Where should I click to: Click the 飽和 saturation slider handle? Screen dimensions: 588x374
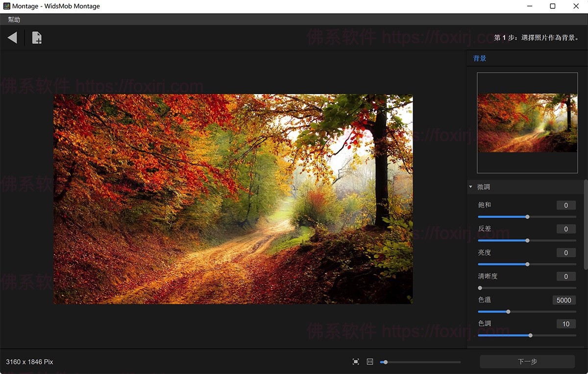(x=527, y=217)
